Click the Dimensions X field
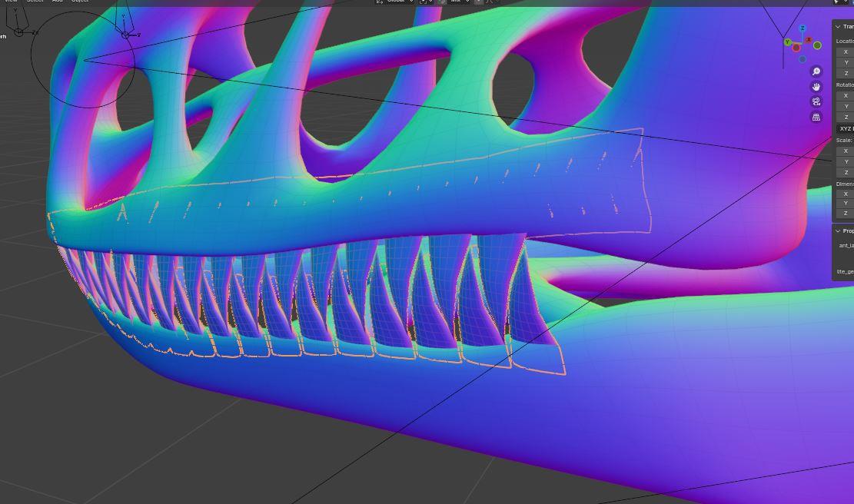This screenshot has height=504, width=854. coord(846,194)
